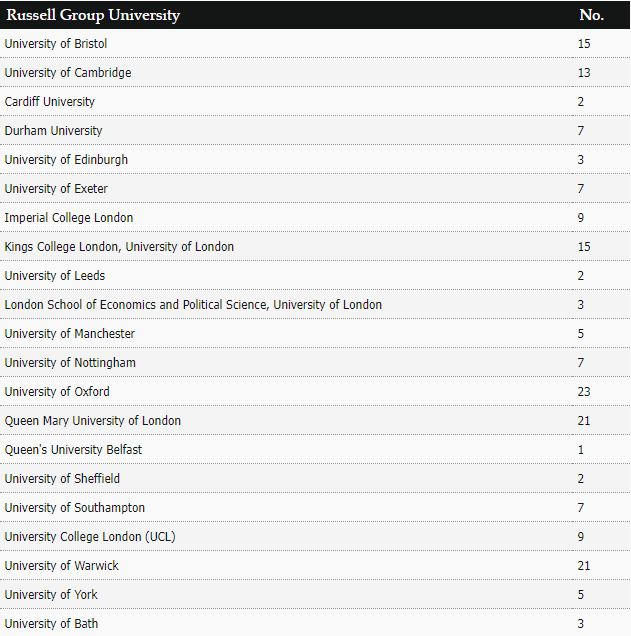Screen dimensions: 631x636
Task: Click the value 3 in London School of Economics row
Action: (x=581, y=305)
